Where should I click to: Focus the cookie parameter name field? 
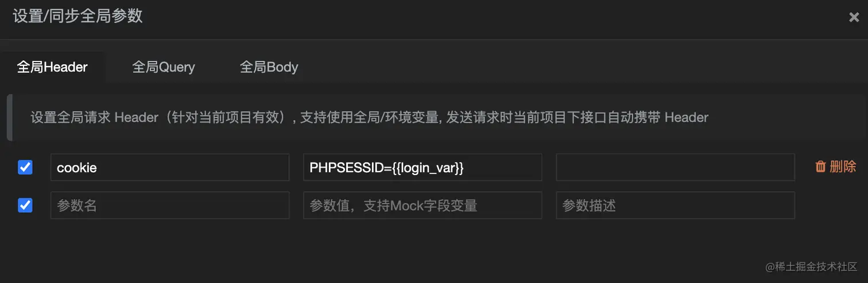coord(170,167)
